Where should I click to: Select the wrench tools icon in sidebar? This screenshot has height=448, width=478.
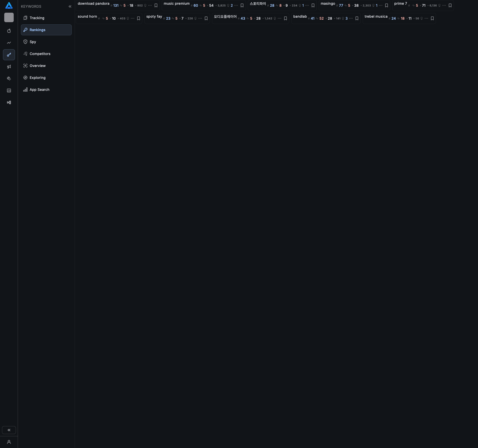[9, 78]
